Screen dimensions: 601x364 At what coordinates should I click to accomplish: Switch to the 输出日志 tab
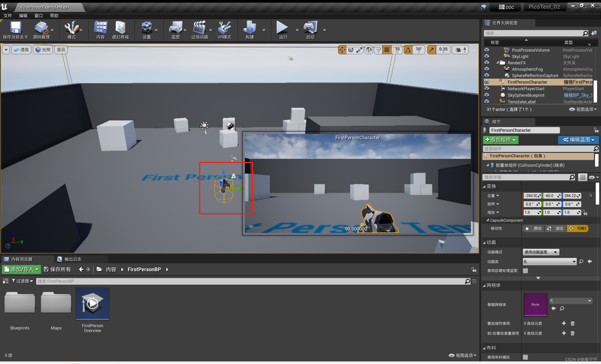[x=73, y=259]
